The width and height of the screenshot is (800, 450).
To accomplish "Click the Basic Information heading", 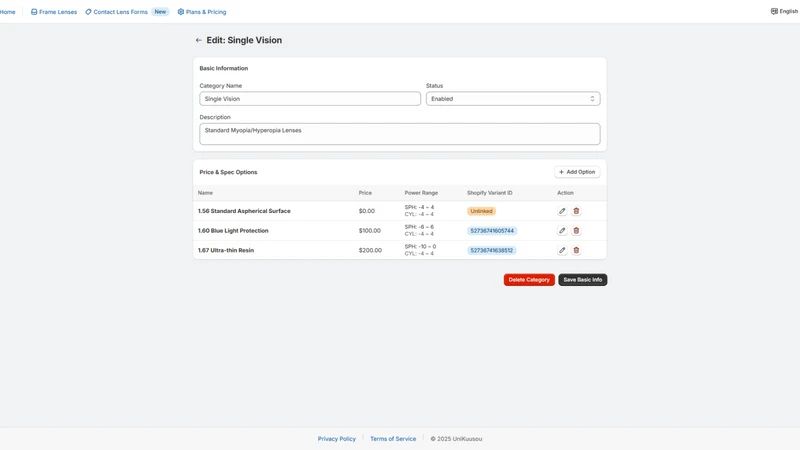I will point(223,68).
